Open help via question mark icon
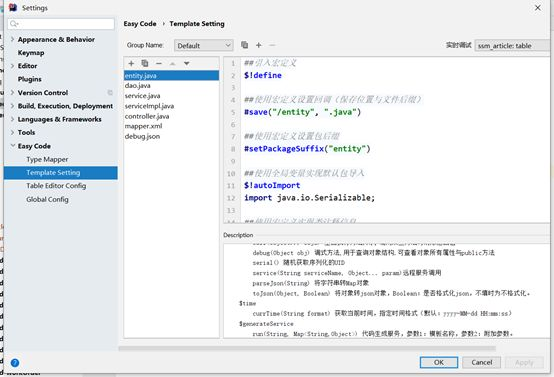554x377 pixels. click(15, 363)
